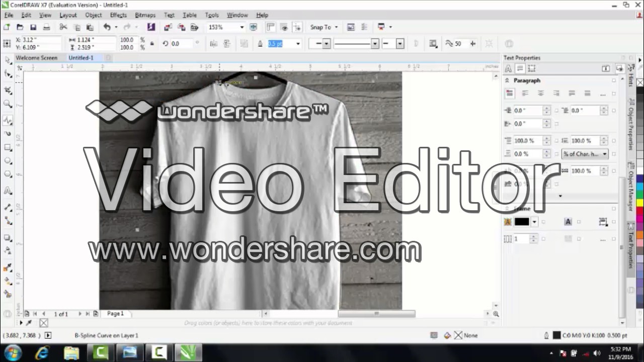
Task: Open the Bitmaps menu
Action: pyautogui.click(x=145, y=15)
